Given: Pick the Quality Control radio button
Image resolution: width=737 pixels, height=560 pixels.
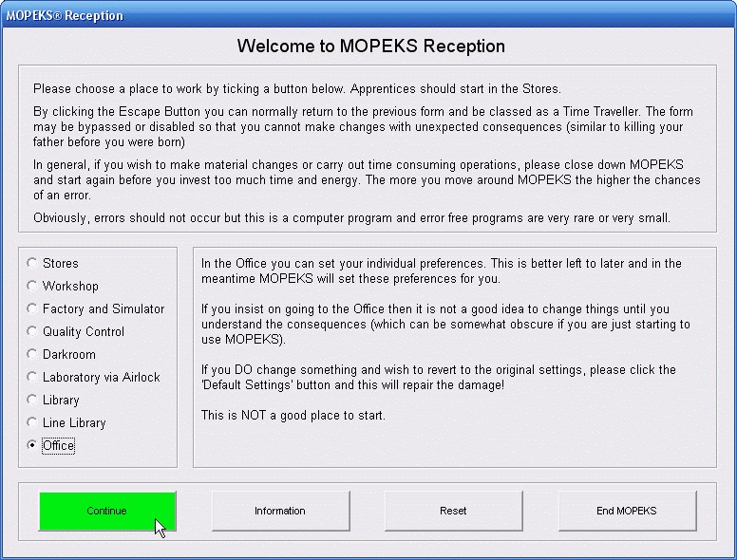Looking at the screenshot, I should [76, 331].
